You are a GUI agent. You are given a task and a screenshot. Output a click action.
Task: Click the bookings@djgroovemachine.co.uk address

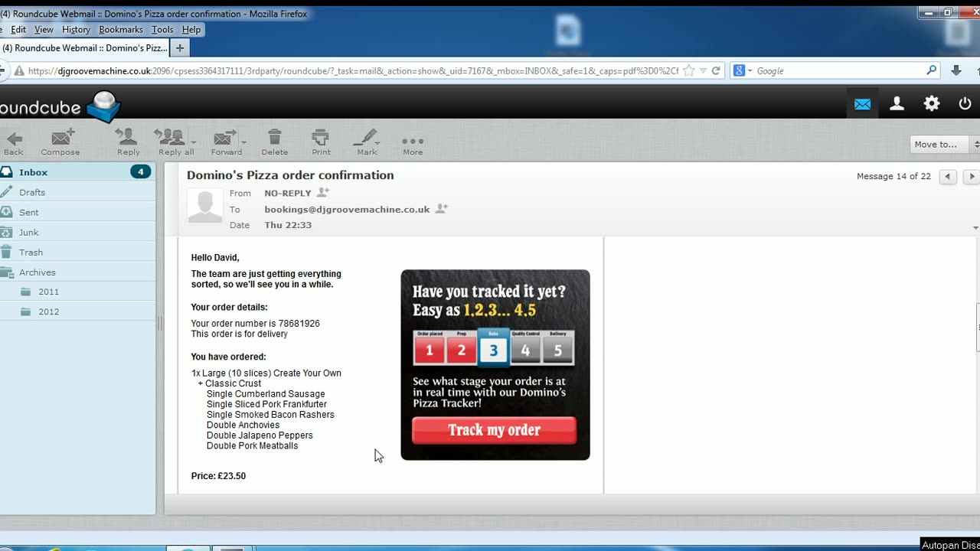(x=347, y=209)
